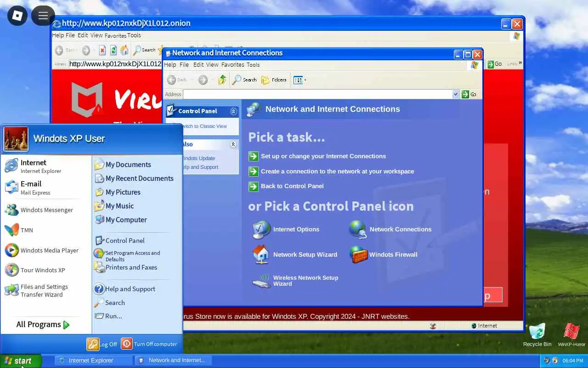Collapse the Control Panel sidebar section
Viewport: 588px width, 368px height.
[233, 111]
